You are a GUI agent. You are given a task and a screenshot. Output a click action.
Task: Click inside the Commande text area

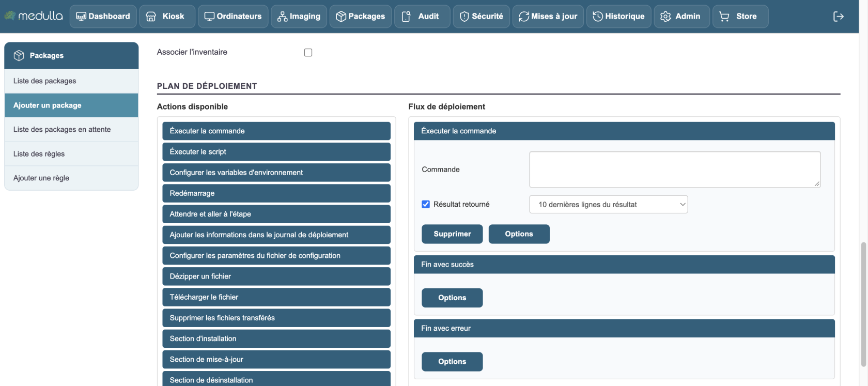click(x=675, y=169)
